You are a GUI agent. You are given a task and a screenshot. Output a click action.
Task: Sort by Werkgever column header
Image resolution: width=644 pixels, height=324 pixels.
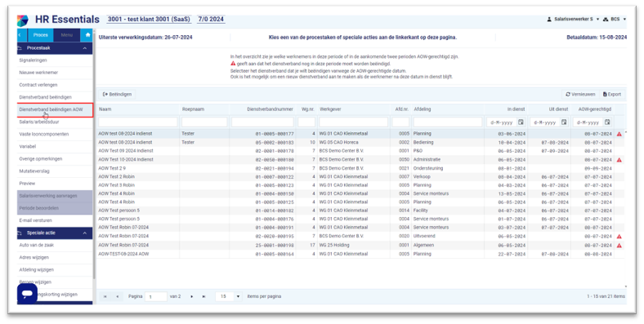[x=330, y=109]
